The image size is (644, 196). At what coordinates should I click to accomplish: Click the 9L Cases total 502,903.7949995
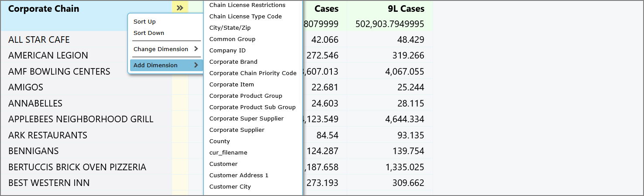click(x=390, y=24)
